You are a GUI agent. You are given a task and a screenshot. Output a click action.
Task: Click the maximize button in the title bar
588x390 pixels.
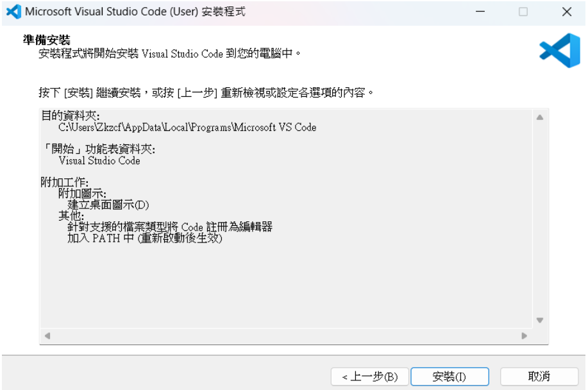pos(523,12)
